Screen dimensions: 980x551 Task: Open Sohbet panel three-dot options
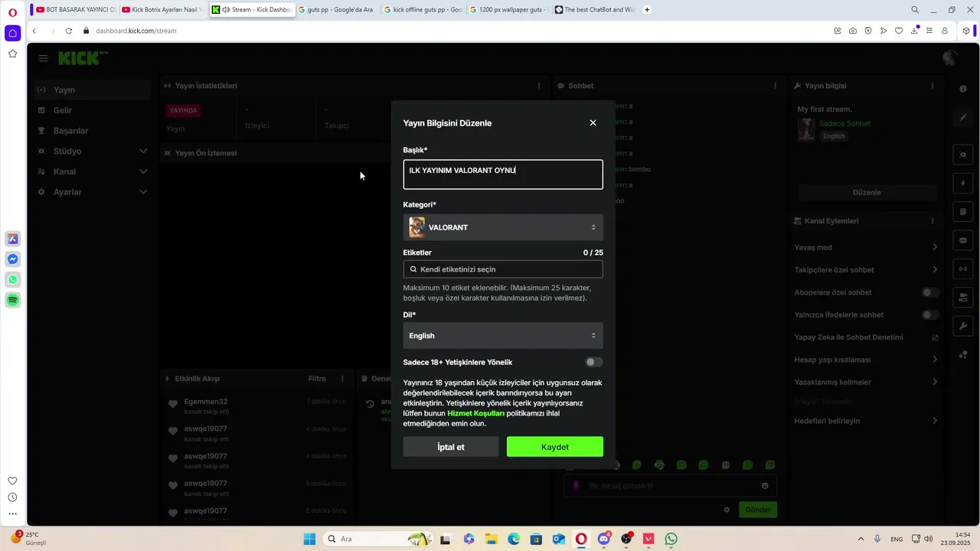click(x=776, y=86)
